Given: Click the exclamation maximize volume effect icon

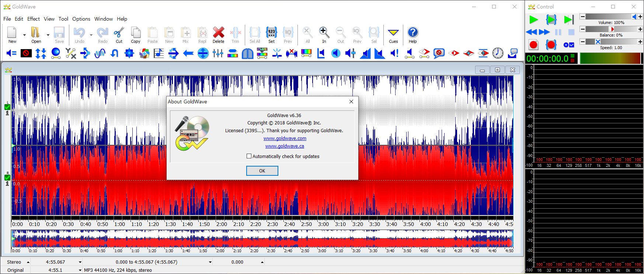Looking at the screenshot, I should pos(395,53).
